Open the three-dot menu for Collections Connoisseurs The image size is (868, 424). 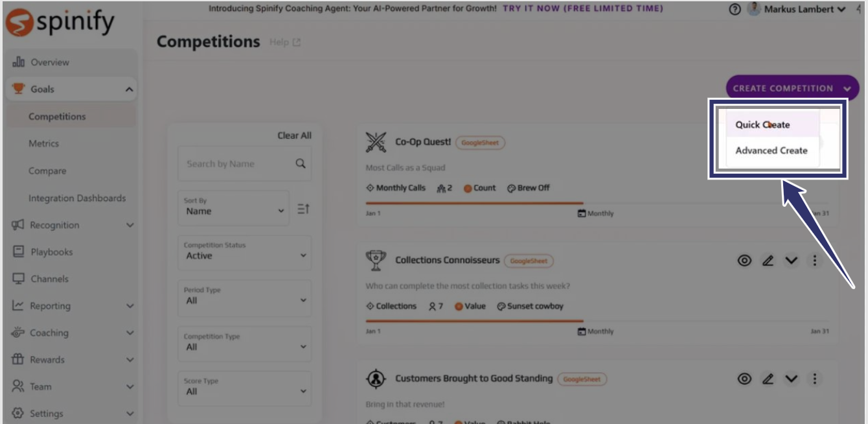pyautogui.click(x=814, y=261)
